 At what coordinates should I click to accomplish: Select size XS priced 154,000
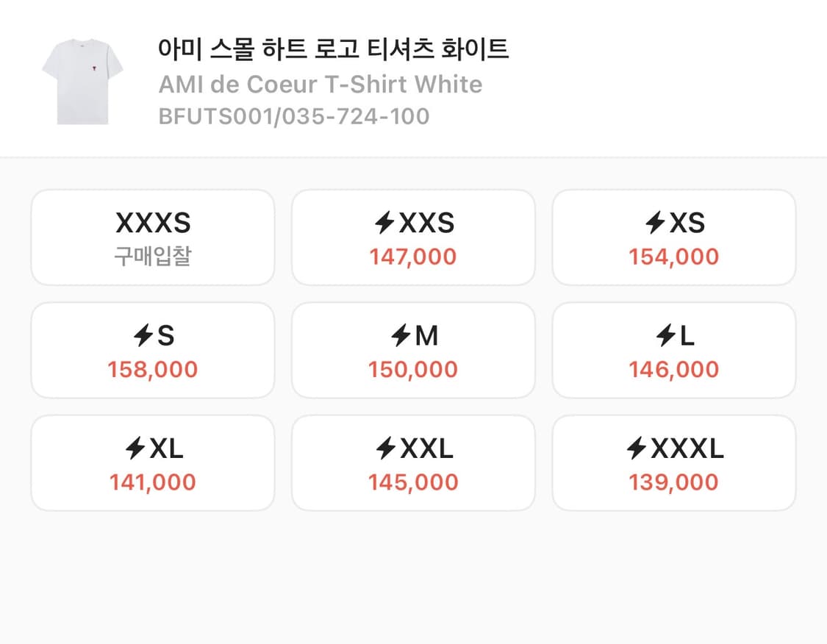click(x=673, y=237)
